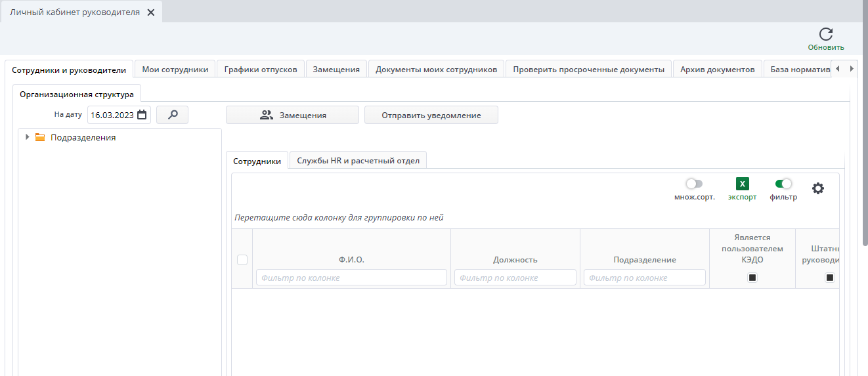Expand the Подразделения tree node
This screenshot has height=376, width=868.
[27, 137]
